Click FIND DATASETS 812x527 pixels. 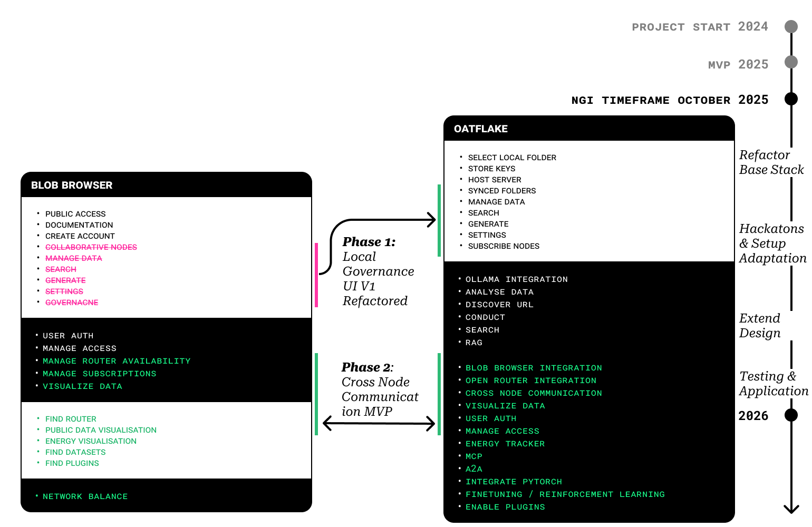[x=75, y=452]
